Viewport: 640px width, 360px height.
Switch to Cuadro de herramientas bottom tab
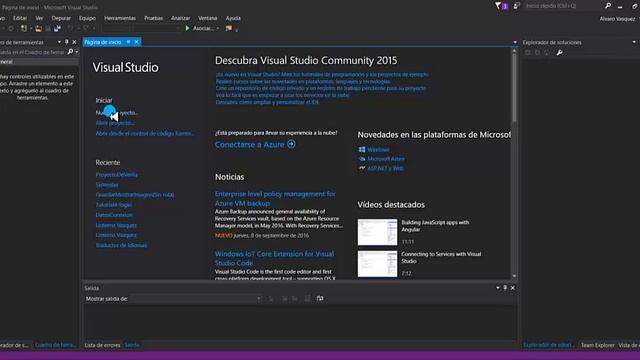point(56,345)
